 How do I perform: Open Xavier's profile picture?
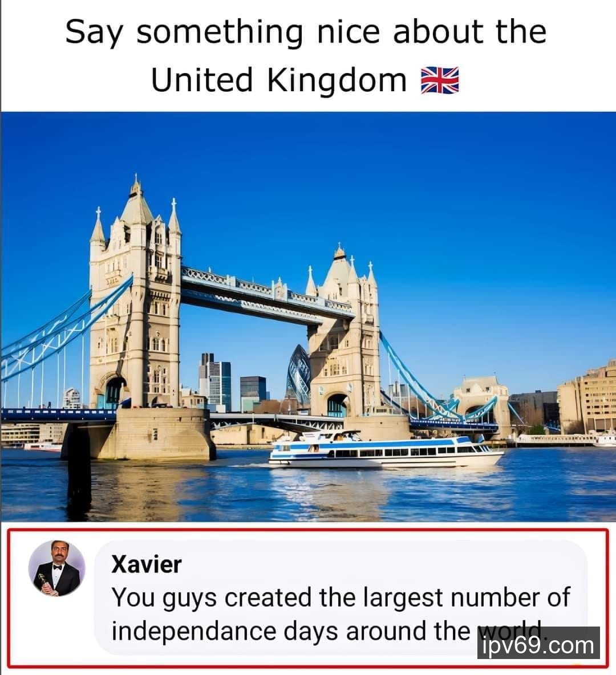click(57, 568)
